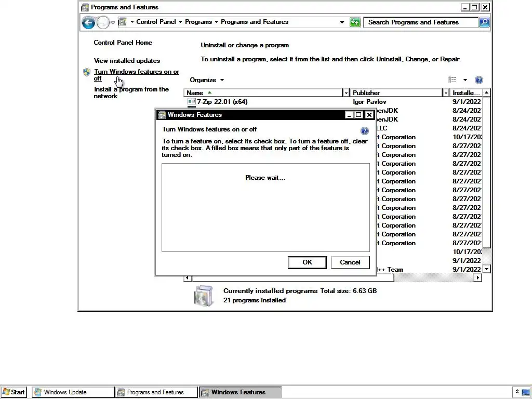Sort by the Installed On column header
Image resolution: width=532 pixels, height=399 pixels.
(x=466, y=93)
